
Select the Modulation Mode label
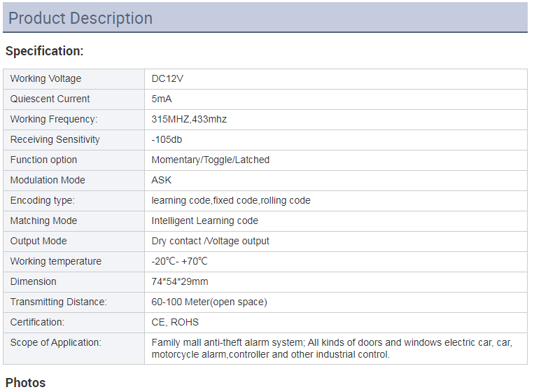[x=48, y=180]
